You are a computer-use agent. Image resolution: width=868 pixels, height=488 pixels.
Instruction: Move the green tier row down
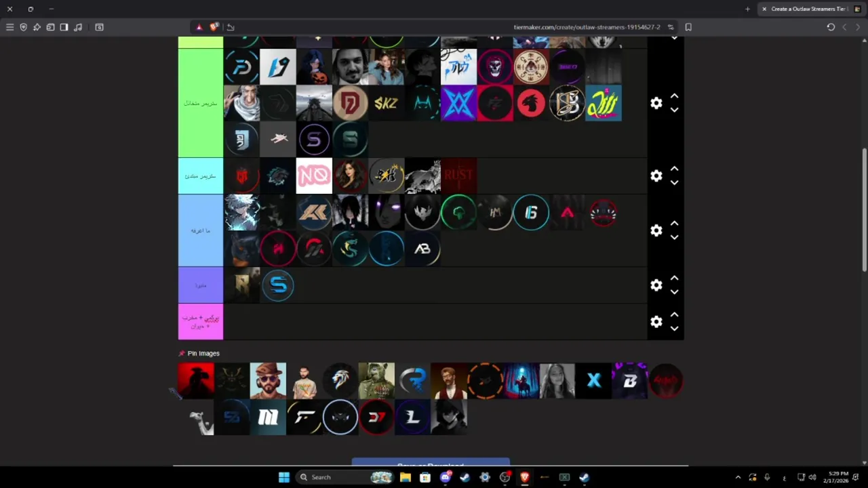[674, 110]
